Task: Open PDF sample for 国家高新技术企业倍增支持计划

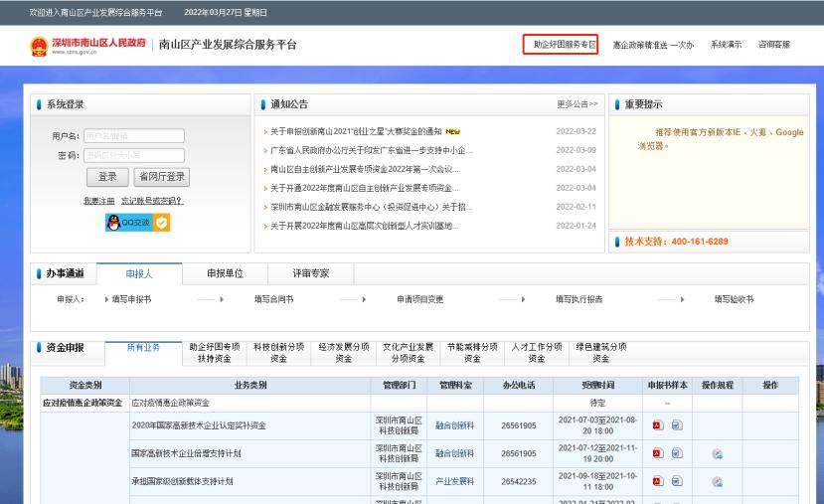Action: tap(656, 453)
